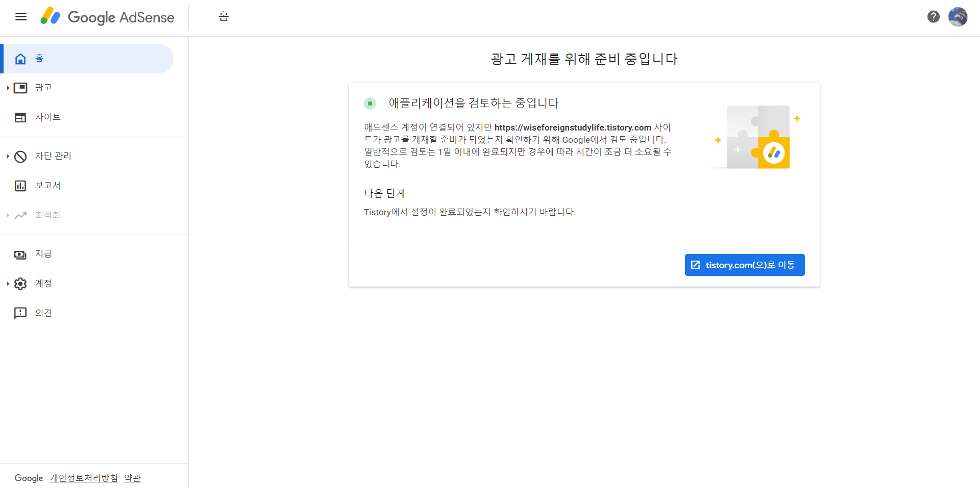Click the Tistory에서 설정이 완료되었는지 text
The width and height of the screenshot is (980, 488).
(x=470, y=212)
